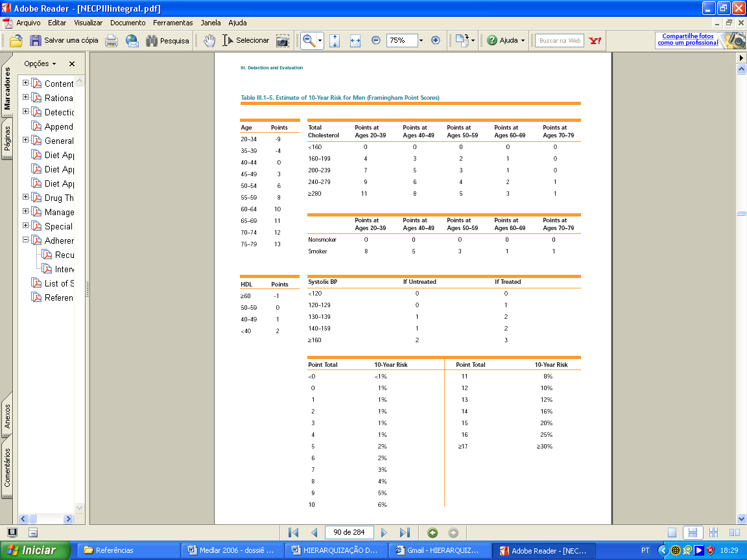Click the Fit Width icon
Screen dimensions: 747x560
[355, 40]
